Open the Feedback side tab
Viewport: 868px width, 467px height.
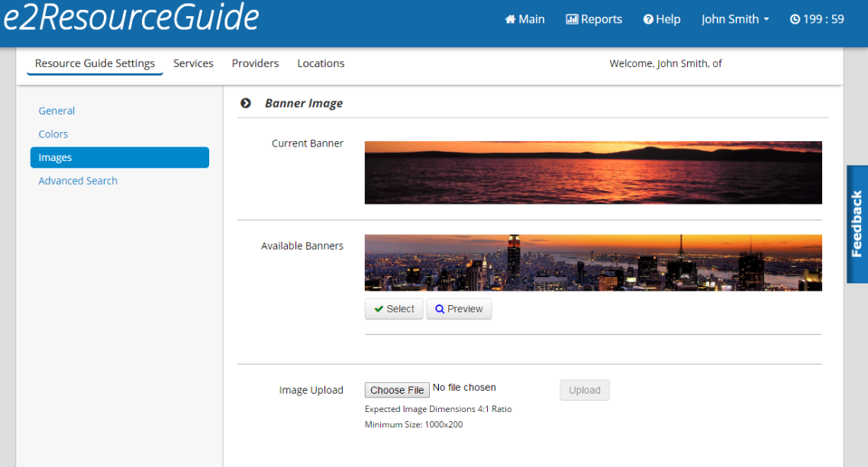pyautogui.click(x=857, y=224)
